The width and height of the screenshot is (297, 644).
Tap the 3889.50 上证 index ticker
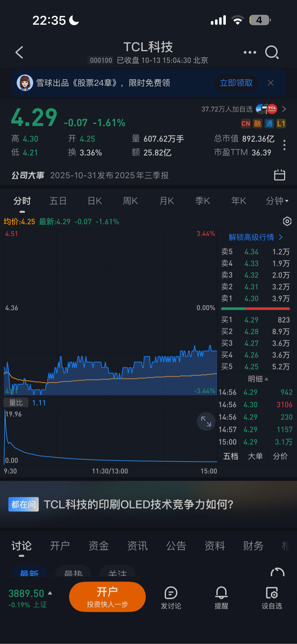tap(30, 598)
